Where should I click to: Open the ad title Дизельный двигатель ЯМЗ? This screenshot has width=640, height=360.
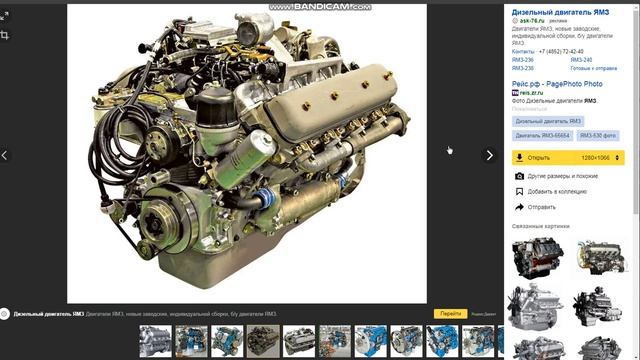pyautogui.click(x=560, y=12)
